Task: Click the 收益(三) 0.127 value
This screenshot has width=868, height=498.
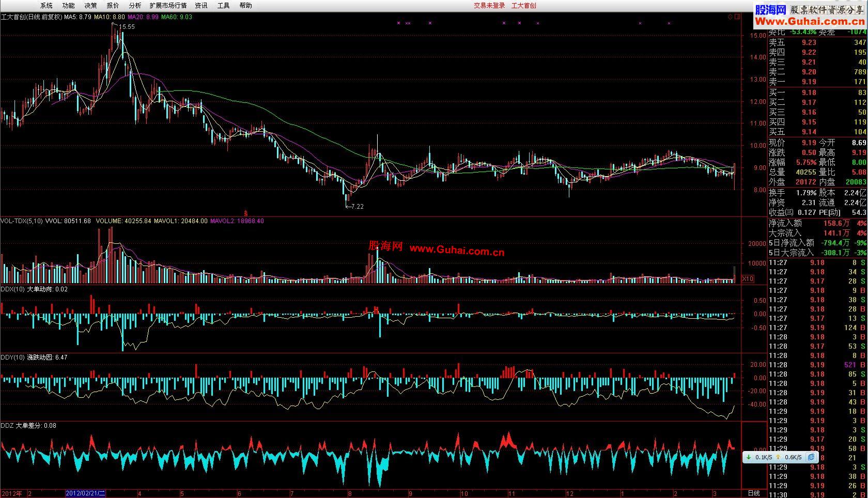Action: [x=807, y=212]
